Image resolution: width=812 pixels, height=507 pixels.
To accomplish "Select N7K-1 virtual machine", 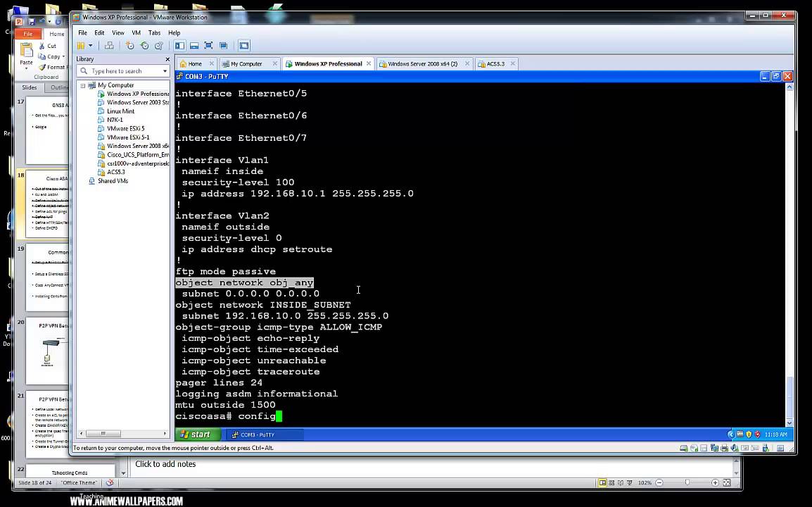I will pos(110,120).
